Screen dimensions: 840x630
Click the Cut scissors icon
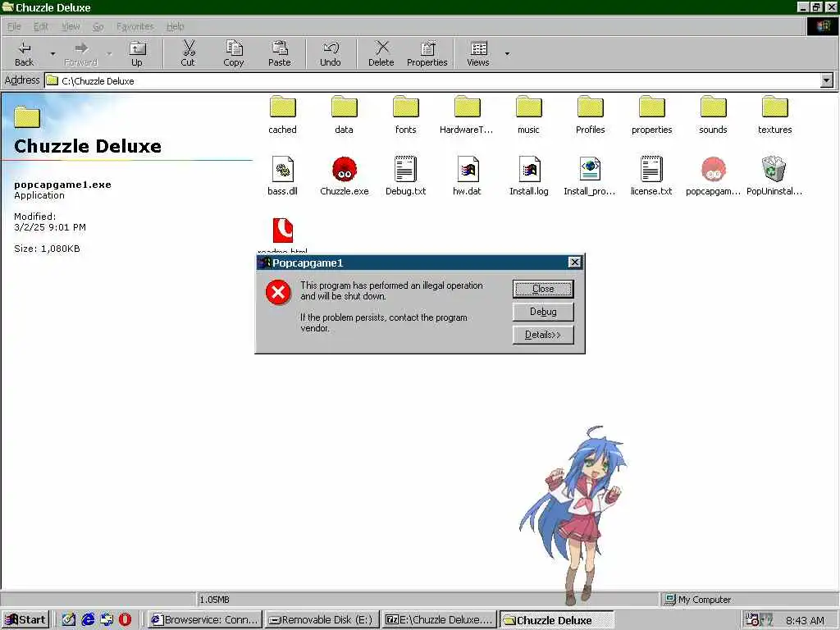click(x=188, y=53)
